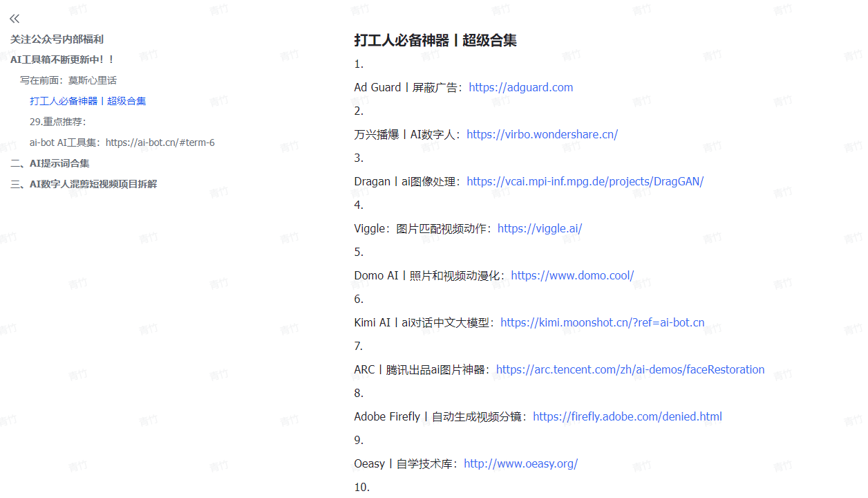The image size is (868, 498).
Task: Jump to 关注公众号内部福利 heading in outline
Action: [x=57, y=39]
